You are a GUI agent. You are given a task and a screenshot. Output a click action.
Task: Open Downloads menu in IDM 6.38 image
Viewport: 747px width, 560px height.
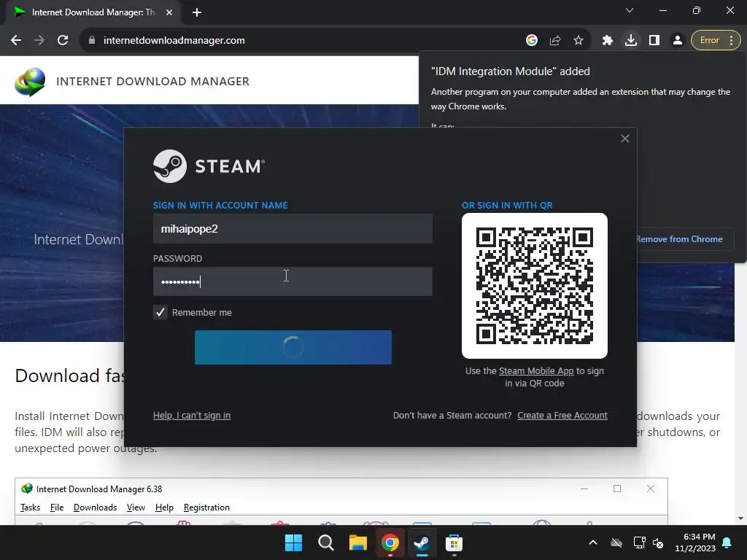[x=95, y=507]
